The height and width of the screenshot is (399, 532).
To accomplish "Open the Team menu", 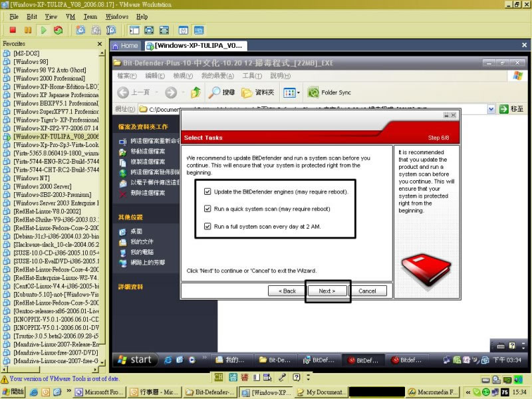I will coord(90,17).
